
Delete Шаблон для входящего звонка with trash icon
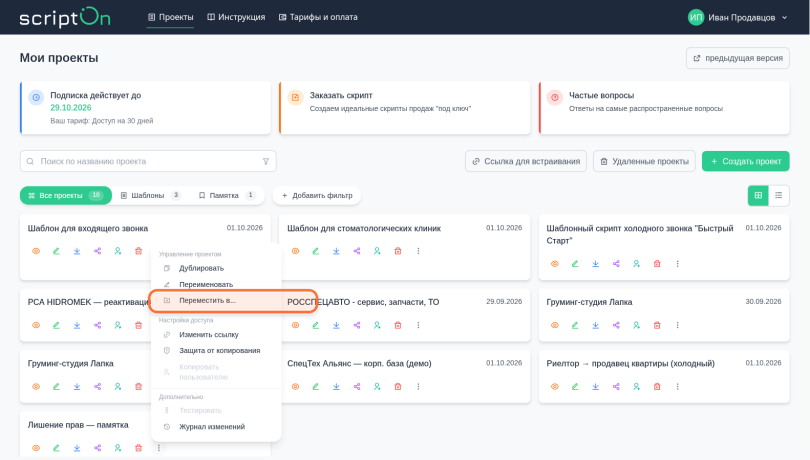pyautogui.click(x=138, y=251)
